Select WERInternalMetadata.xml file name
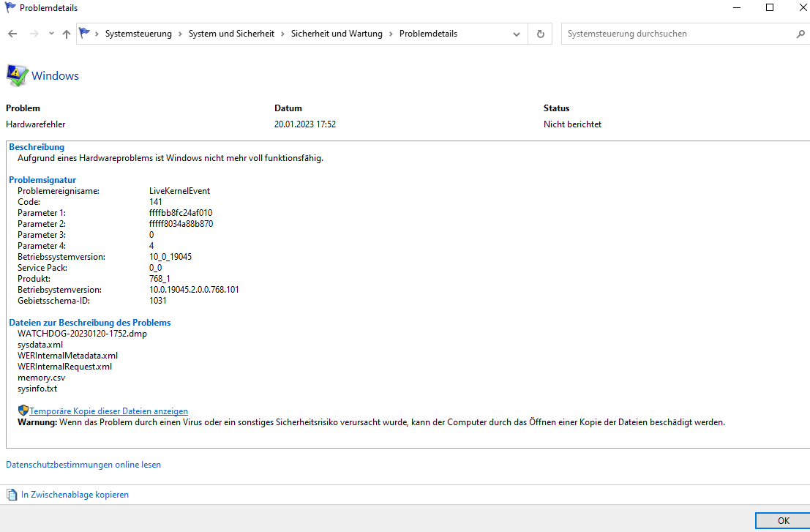This screenshot has height=532, width=810. [x=67, y=356]
